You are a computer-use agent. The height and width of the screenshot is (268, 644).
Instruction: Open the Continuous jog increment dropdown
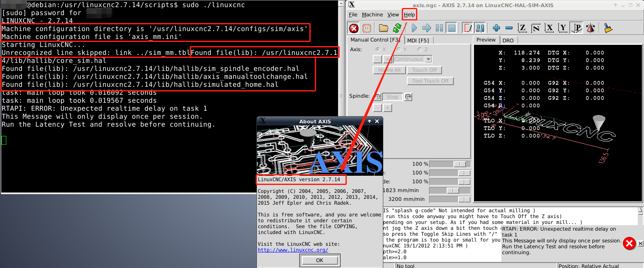click(428, 60)
